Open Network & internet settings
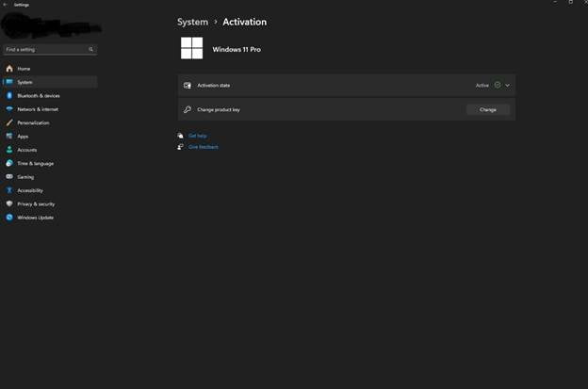 tap(50, 109)
